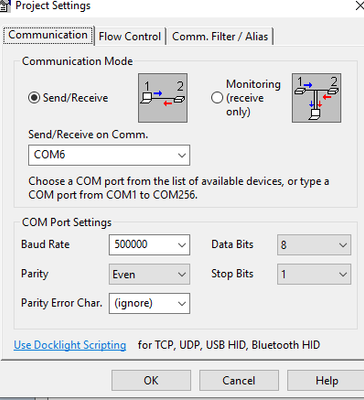
Task: Click the 'Send/Receive on Comm.' label
Action: [88, 135]
